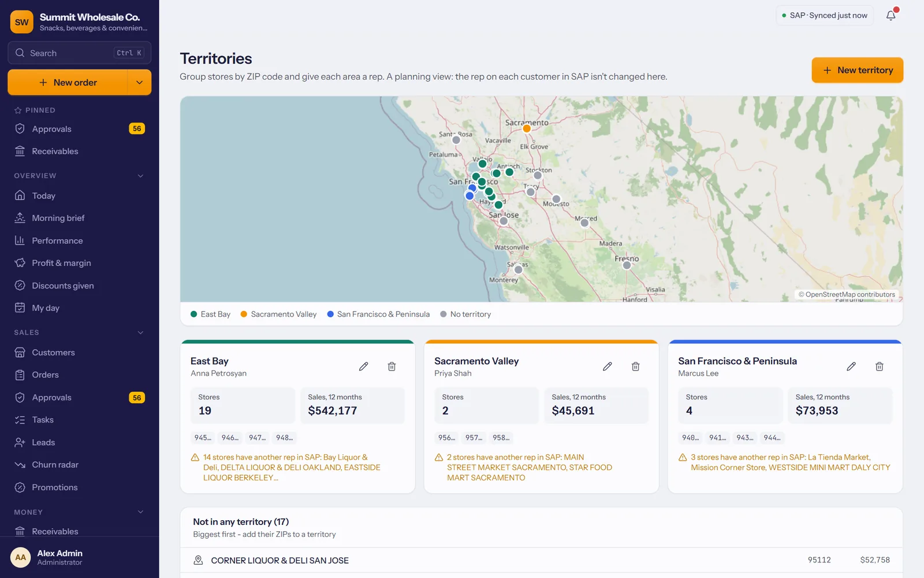This screenshot has width=924, height=578.
Task: Open My day page
Action: click(80, 308)
